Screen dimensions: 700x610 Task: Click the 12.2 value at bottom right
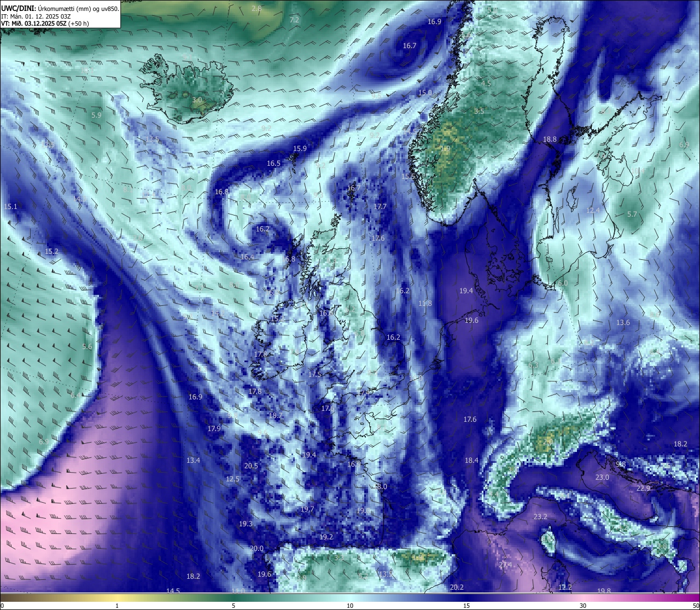pyautogui.click(x=565, y=588)
